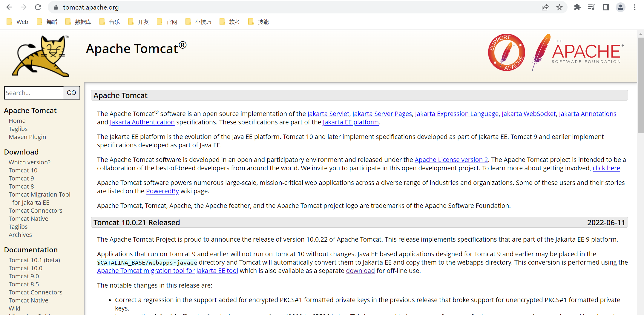This screenshot has height=315, width=644.
Task: Open Tomcat 10.0 documentation
Action: 25,268
